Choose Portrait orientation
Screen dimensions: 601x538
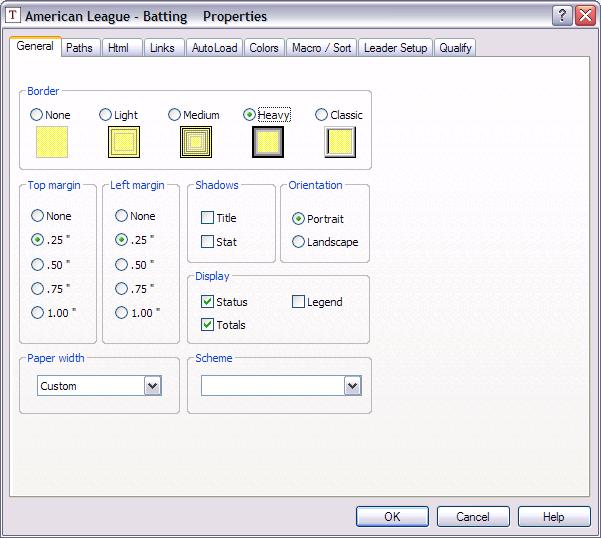point(298,219)
